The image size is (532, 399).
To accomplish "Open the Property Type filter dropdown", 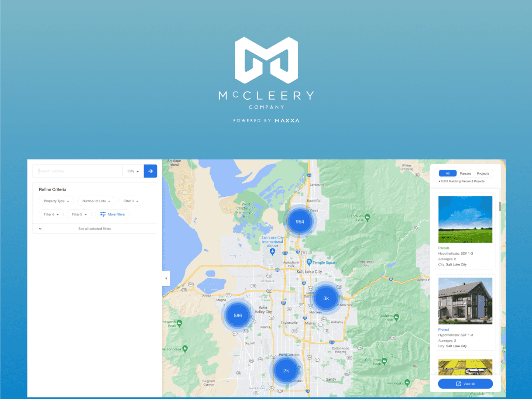I will [x=56, y=201].
